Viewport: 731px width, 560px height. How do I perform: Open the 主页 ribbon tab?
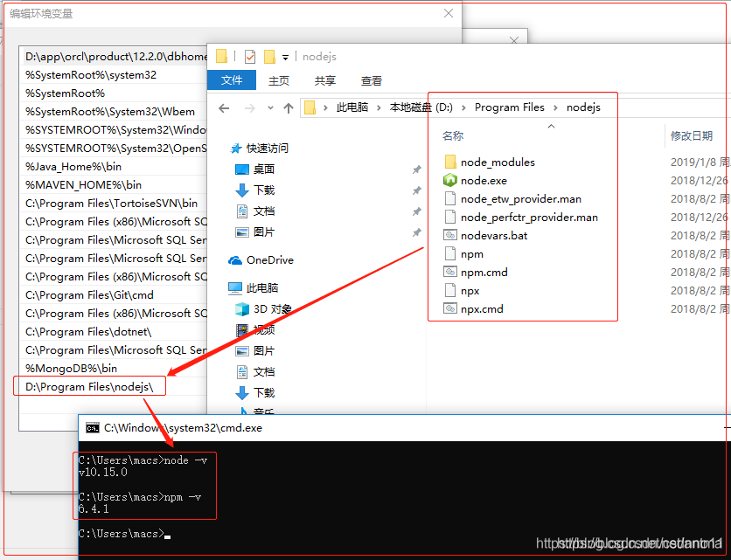tap(279, 80)
